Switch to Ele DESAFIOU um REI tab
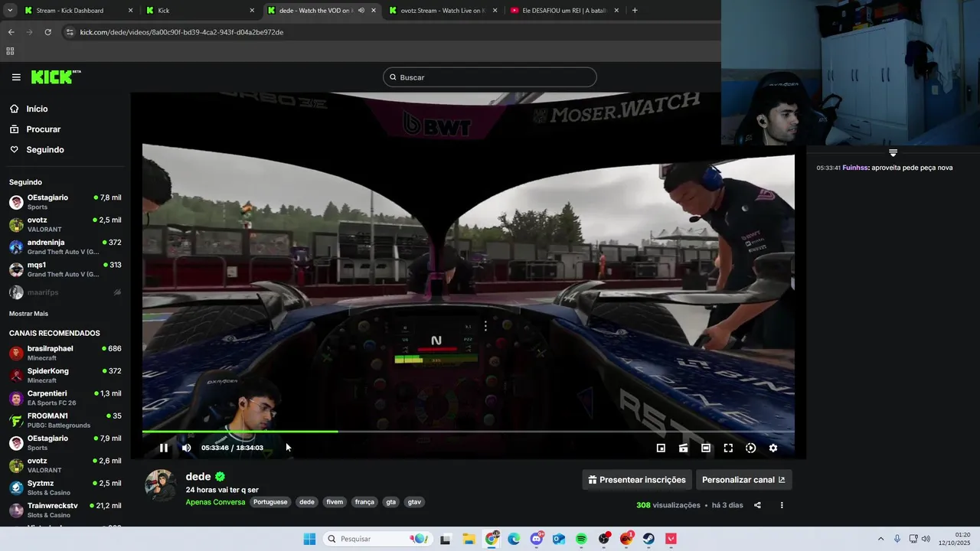Image resolution: width=980 pixels, height=551 pixels. point(565,11)
